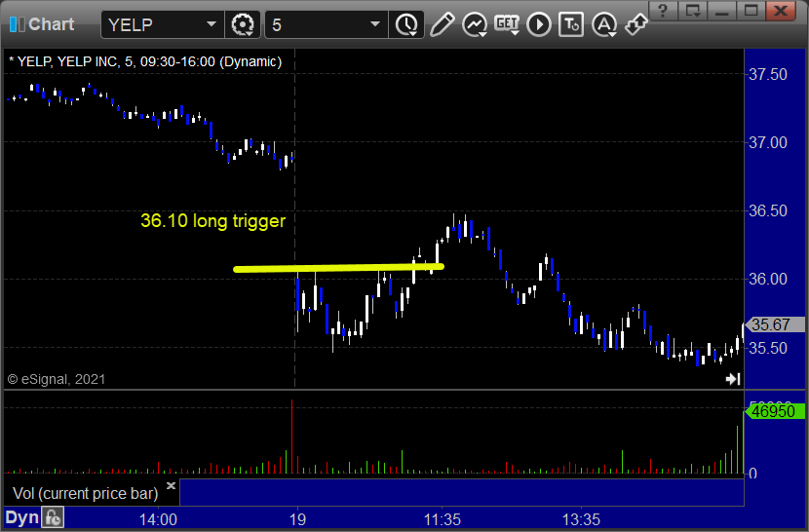
Task: Click the Chart window title icon
Action: pos(17,24)
